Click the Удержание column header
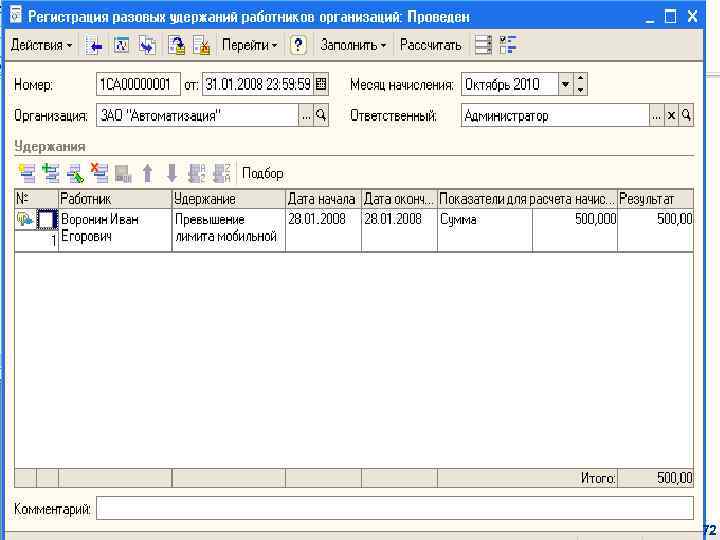The image size is (720, 540). [229, 199]
